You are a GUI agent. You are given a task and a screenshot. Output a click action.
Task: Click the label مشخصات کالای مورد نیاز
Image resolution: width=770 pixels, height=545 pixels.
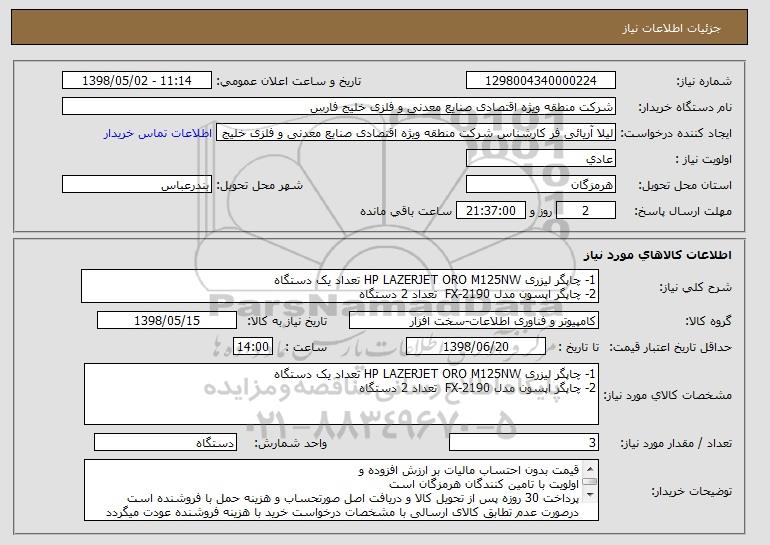[x=667, y=395]
